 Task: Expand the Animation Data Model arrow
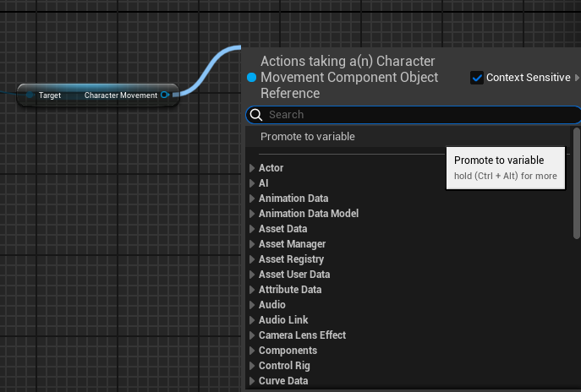coord(252,214)
